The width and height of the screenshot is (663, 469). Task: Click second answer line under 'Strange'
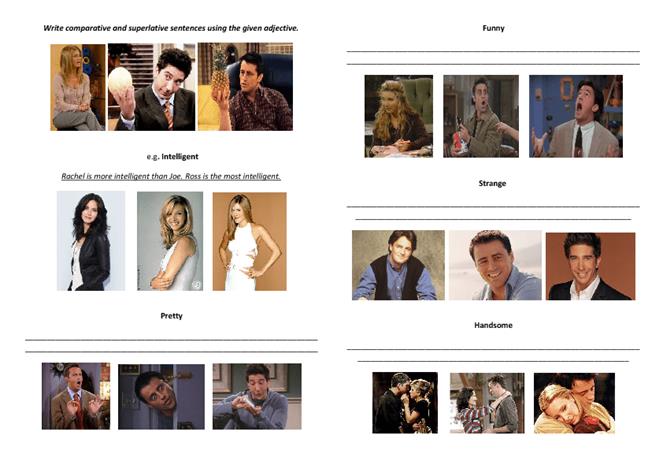click(x=493, y=219)
